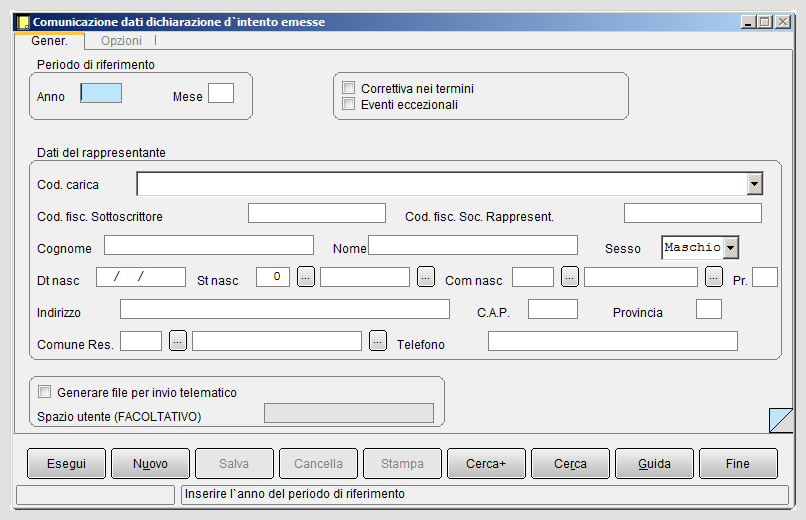Screen dimensions: 806x520
Task: Focus the Anno input field
Action: point(101,93)
